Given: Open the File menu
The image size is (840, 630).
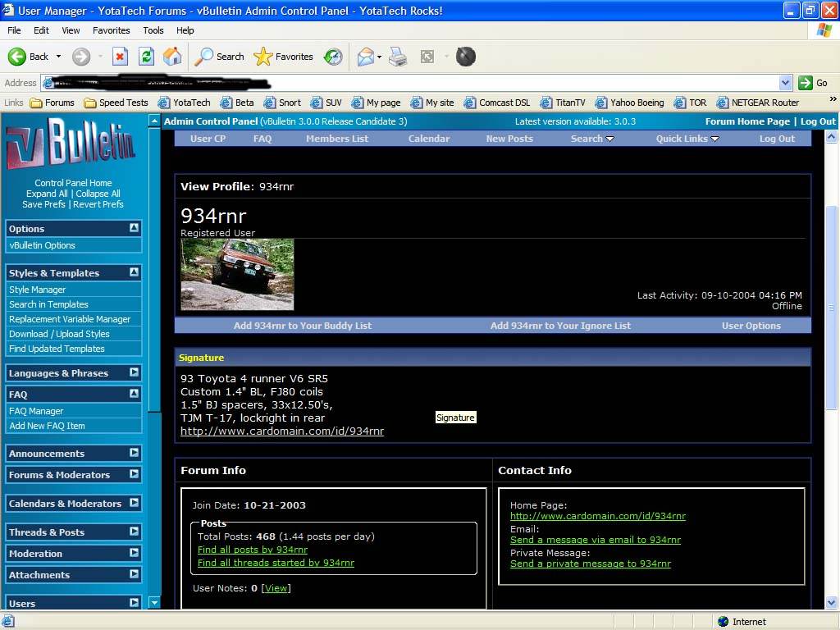Looking at the screenshot, I should (14, 30).
